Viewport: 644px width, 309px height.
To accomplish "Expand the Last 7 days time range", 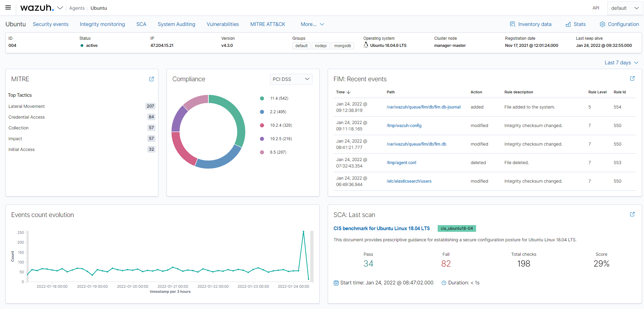I will point(621,63).
